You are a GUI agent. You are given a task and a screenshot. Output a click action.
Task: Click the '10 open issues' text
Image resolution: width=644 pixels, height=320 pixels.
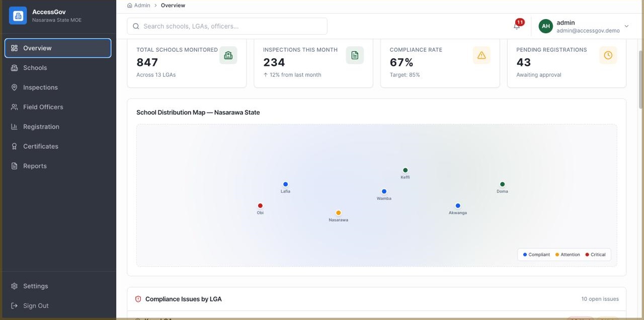(x=600, y=299)
